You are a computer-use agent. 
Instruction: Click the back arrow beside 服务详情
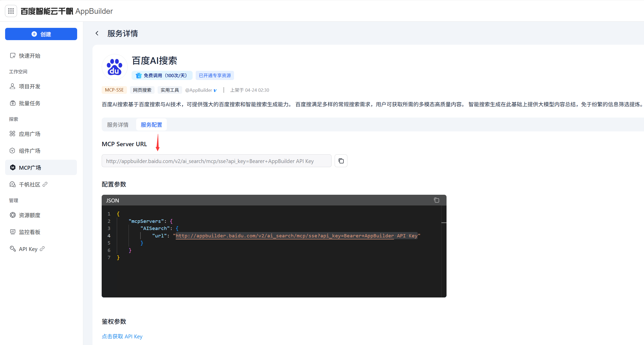97,33
